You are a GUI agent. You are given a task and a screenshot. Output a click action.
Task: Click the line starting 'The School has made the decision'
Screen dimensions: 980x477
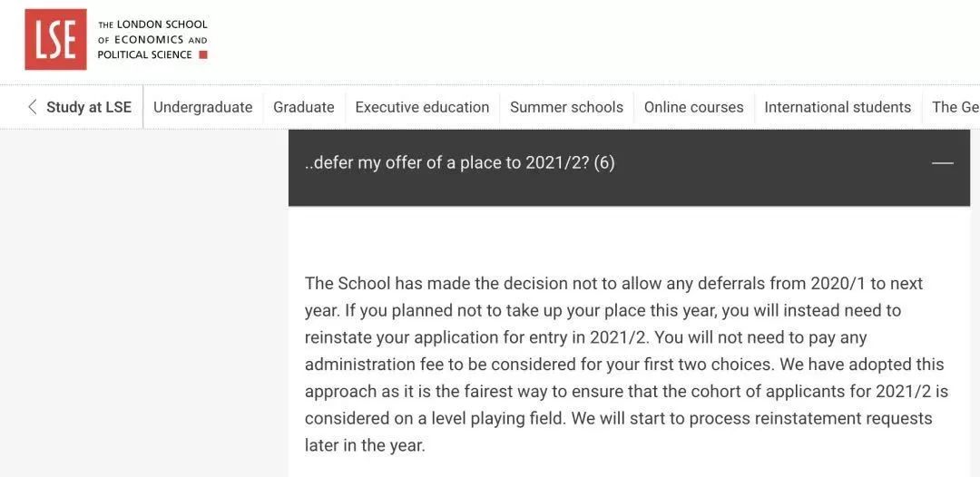pyautogui.click(x=613, y=284)
